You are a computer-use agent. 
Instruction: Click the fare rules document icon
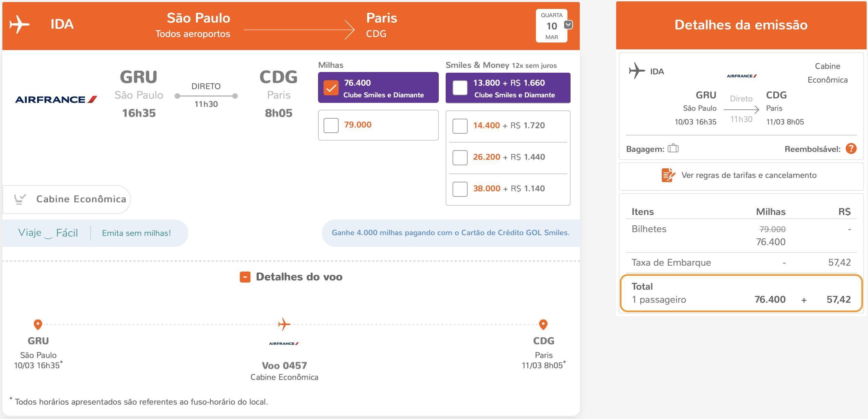668,175
